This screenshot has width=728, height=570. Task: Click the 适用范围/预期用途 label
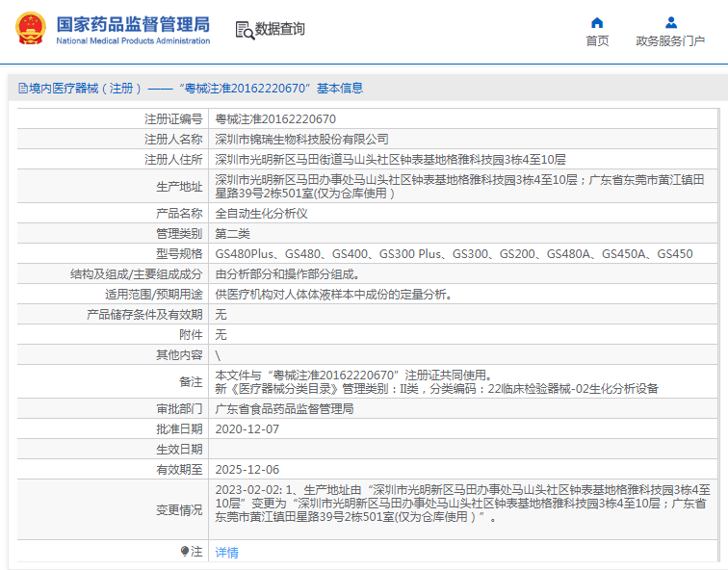point(154,295)
